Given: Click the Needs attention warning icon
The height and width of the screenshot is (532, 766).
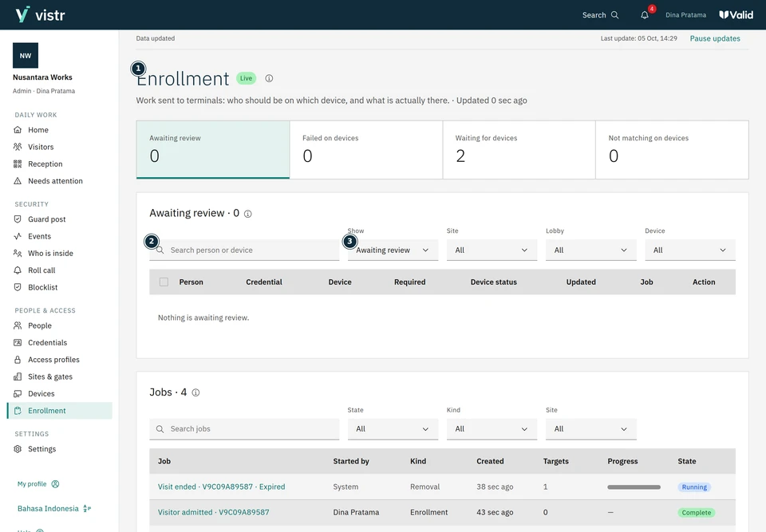Looking at the screenshot, I should pyautogui.click(x=18, y=181).
